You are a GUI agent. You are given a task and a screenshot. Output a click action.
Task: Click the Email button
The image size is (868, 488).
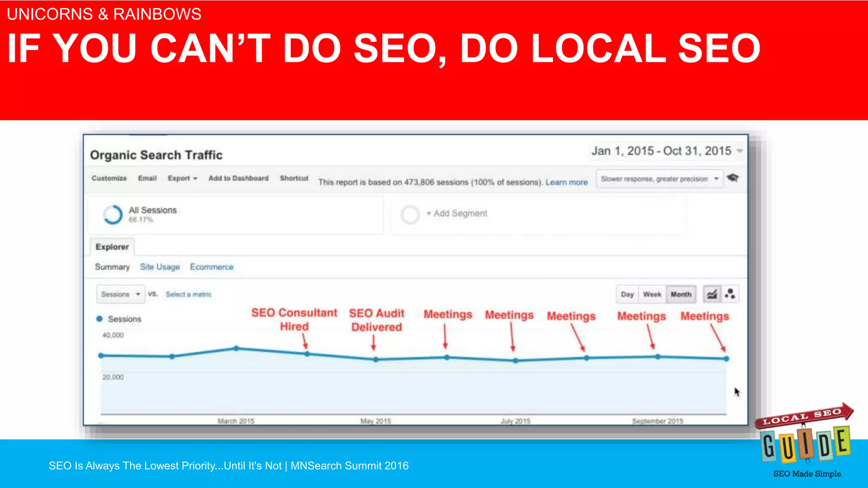pyautogui.click(x=147, y=178)
